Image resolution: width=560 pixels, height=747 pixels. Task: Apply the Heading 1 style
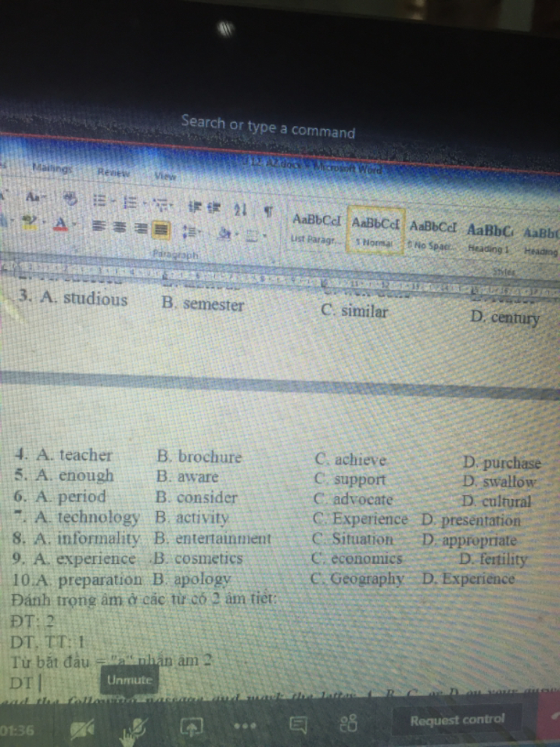pos(489,238)
